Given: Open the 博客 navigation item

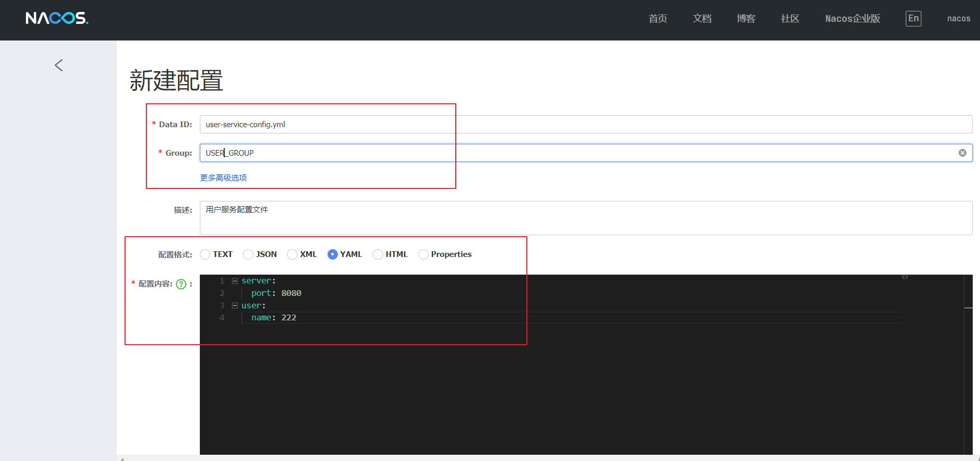Looking at the screenshot, I should point(746,19).
